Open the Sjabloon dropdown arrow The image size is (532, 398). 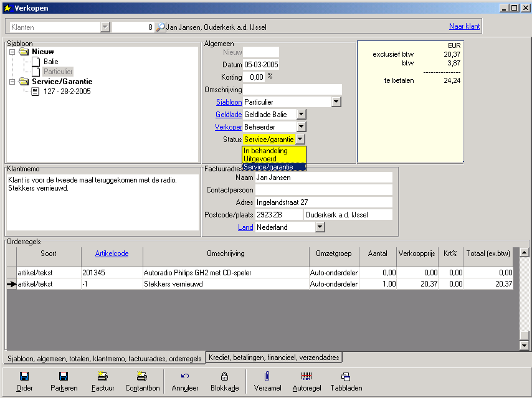336,102
